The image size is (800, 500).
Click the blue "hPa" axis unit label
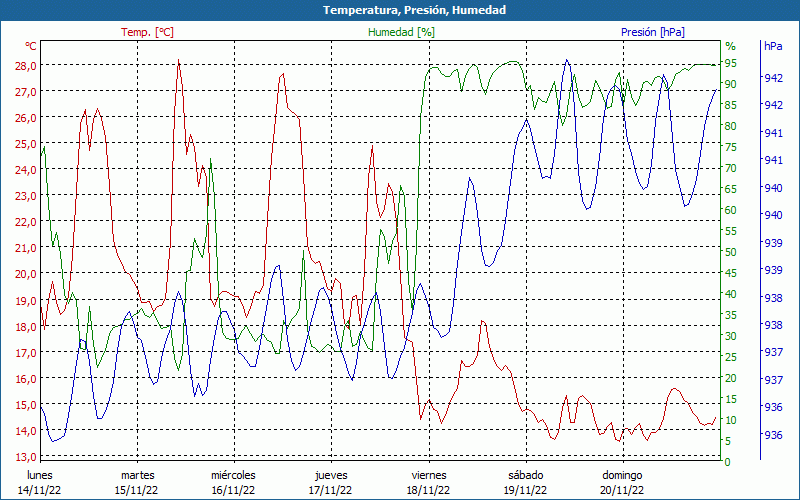[773, 46]
